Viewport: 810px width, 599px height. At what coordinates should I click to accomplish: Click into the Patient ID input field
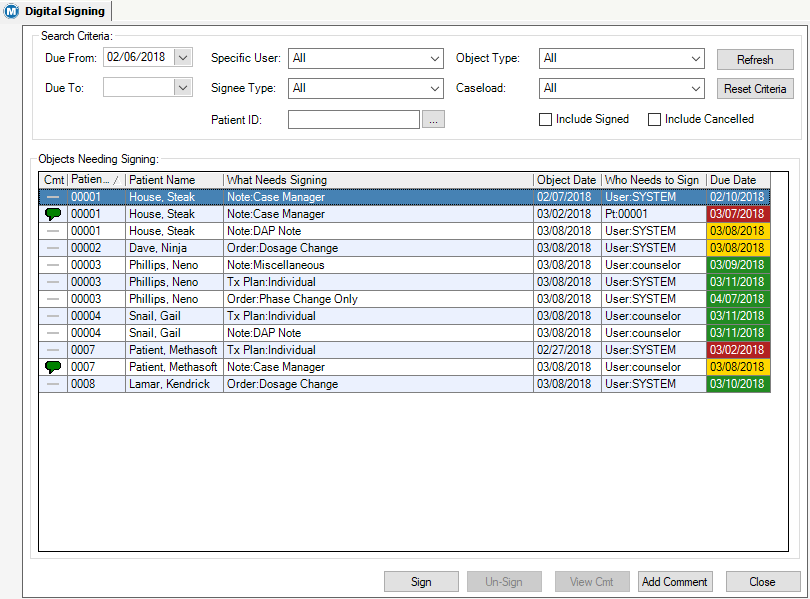(x=354, y=119)
